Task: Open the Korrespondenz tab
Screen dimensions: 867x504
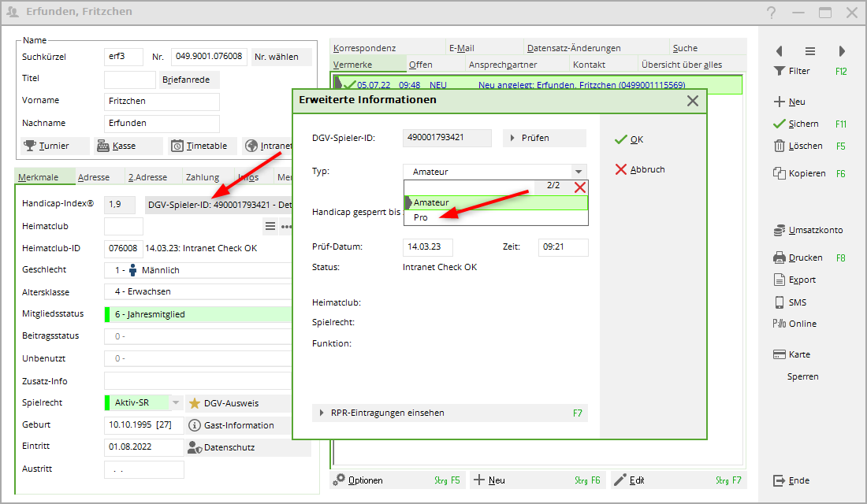Action: pyautogui.click(x=364, y=48)
